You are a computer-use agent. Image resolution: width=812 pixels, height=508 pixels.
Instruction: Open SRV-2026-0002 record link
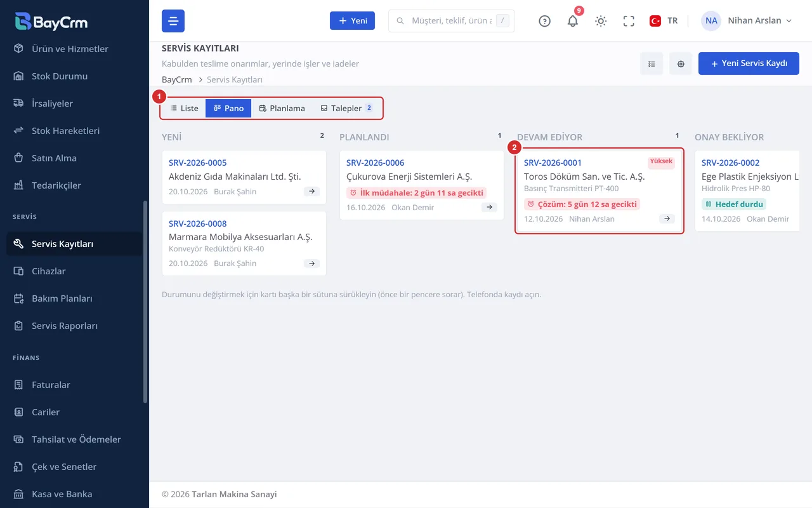pyautogui.click(x=730, y=163)
